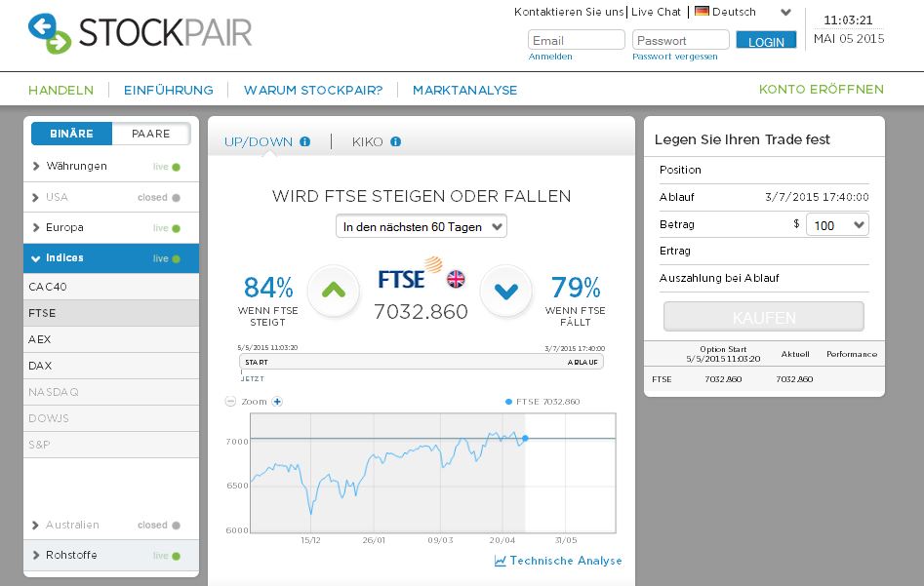Click the current price point on chart

click(x=525, y=438)
